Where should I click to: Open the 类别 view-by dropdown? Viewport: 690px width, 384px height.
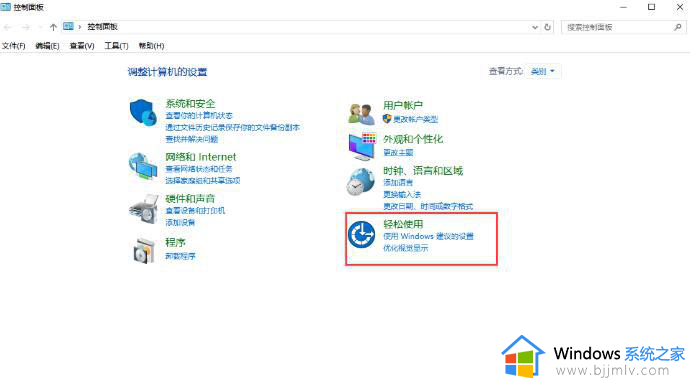click(x=543, y=71)
